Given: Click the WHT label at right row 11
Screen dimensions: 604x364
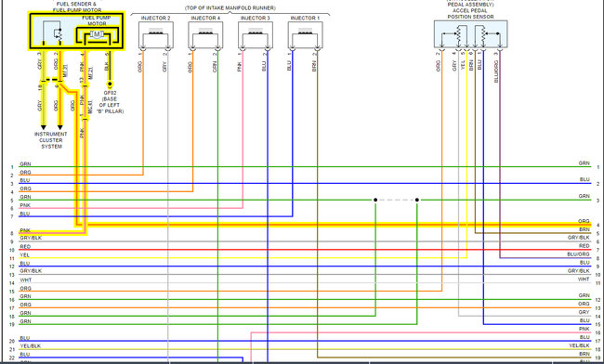Looking at the screenshot, I should (x=584, y=279).
